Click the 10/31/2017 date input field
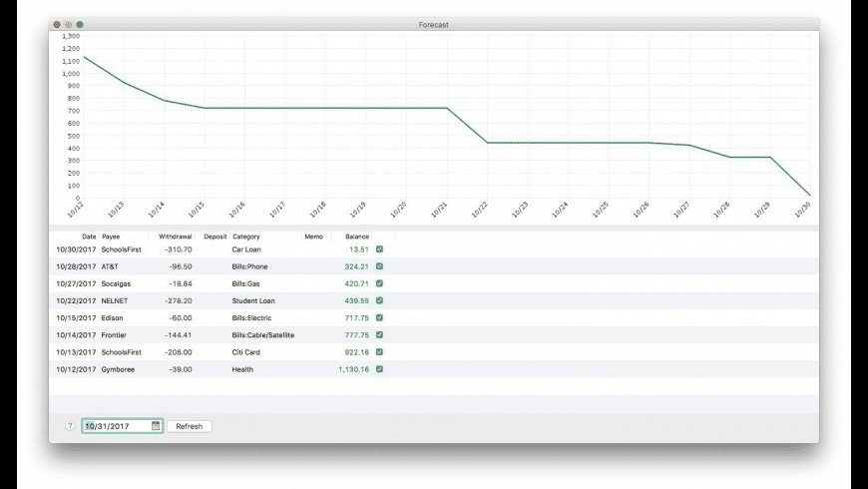Image resolution: width=868 pixels, height=489 pixels. [115, 426]
